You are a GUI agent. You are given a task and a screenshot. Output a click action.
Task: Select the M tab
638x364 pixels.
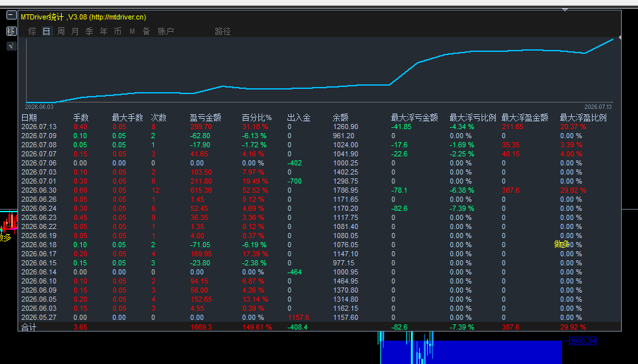click(132, 31)
